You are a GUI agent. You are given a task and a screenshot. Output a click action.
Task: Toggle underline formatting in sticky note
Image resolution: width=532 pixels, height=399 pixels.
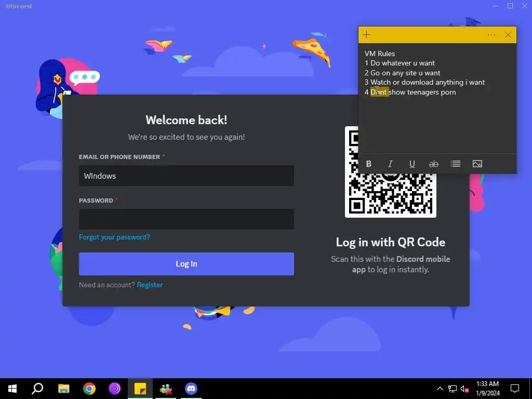pyautogui.click(x=412, y=164)
